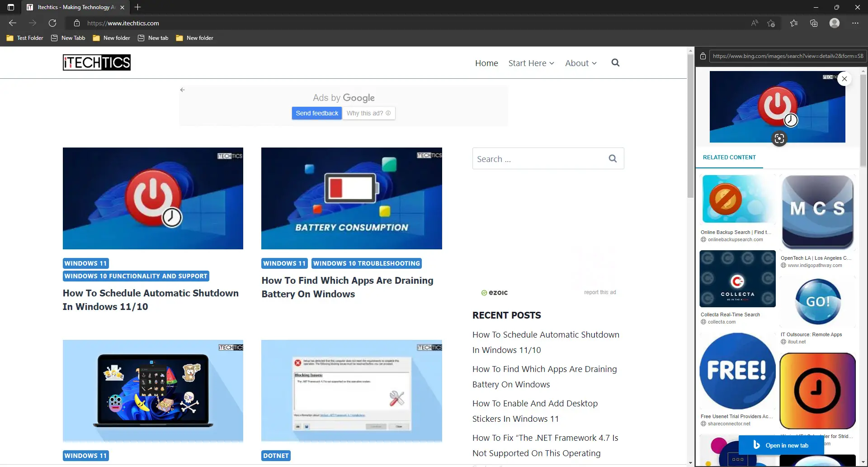View site information lock icon
Viewport: 868px width, 467px height.
77,23
